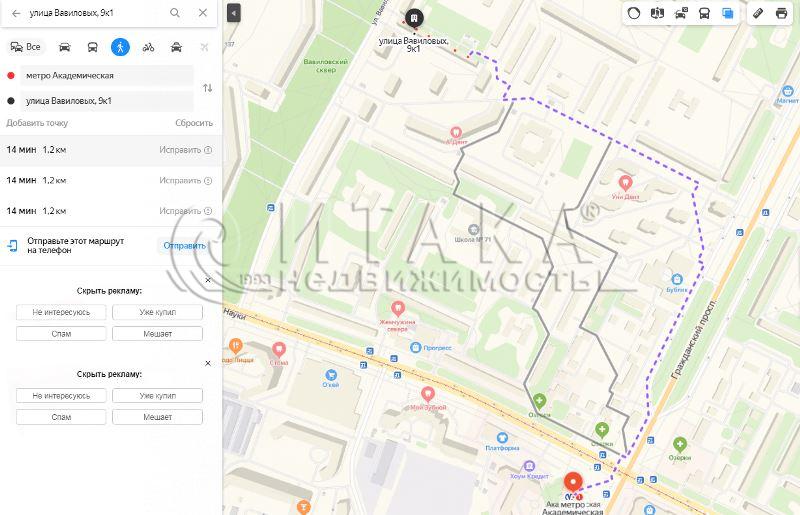Click "Добавить точку" to add waypoint
This screenshot has width=800, height=515.
point(37,123)
